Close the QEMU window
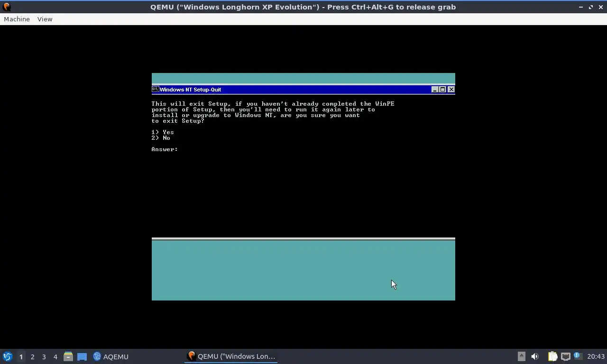The image size is (607, 364). click(601, 7)
